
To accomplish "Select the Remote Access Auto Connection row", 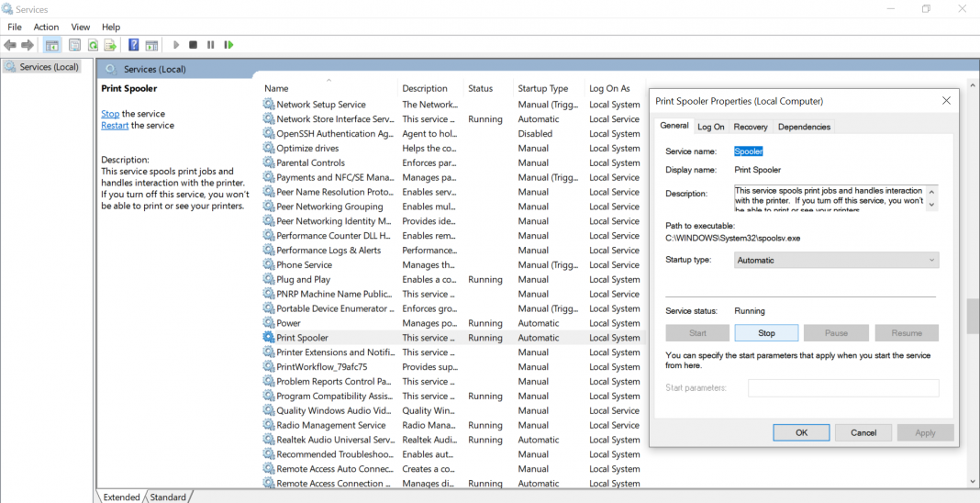I will pyautogui.click(x=451, y=469).
